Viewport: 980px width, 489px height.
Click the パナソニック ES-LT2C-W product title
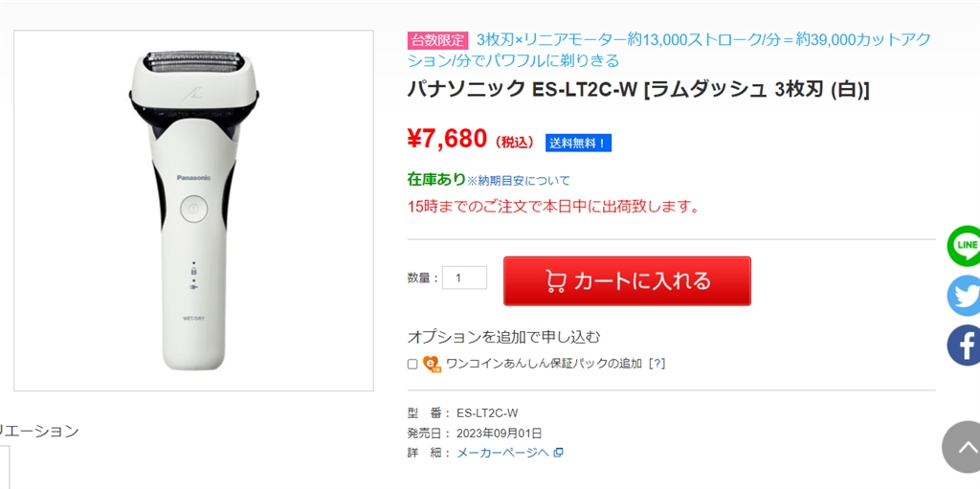click(638, 89)
